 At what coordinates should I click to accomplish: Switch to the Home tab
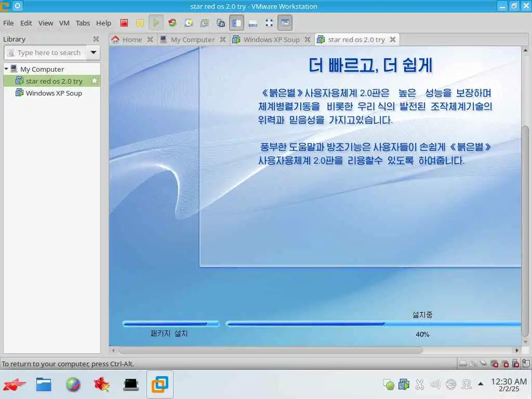(x=132, y=39)
